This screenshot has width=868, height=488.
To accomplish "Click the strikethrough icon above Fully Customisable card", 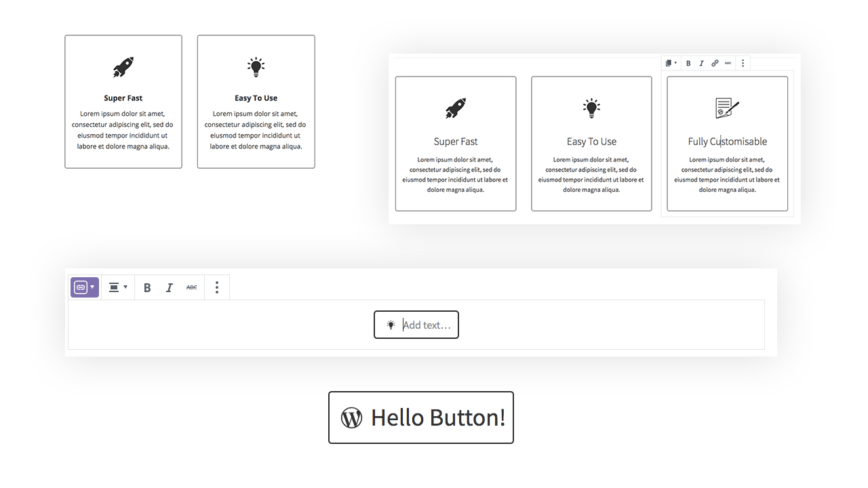I will 728,63.
